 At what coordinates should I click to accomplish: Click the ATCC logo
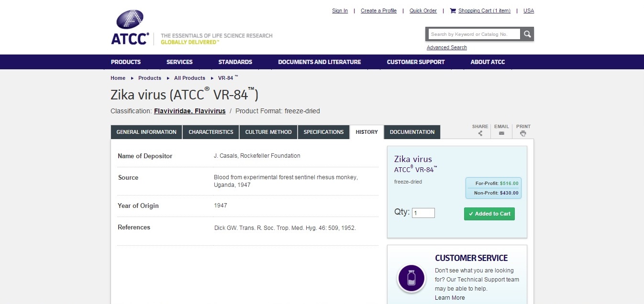pos(131,28)
